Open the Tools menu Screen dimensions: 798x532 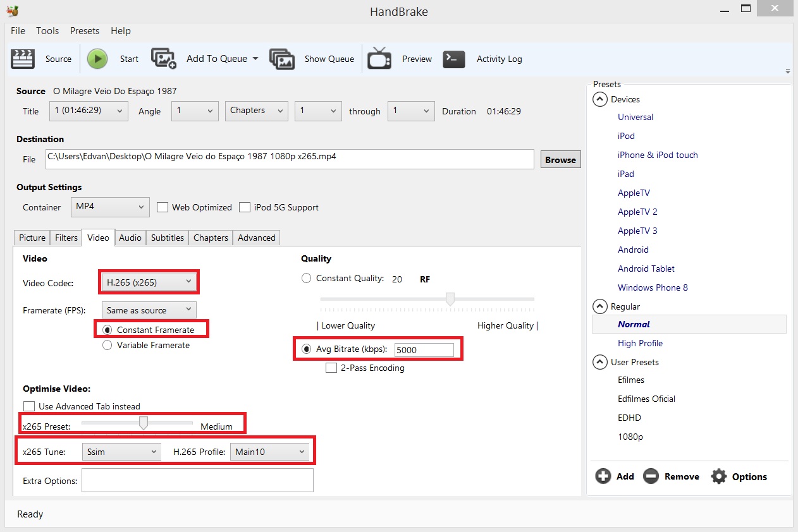[47, 30]
